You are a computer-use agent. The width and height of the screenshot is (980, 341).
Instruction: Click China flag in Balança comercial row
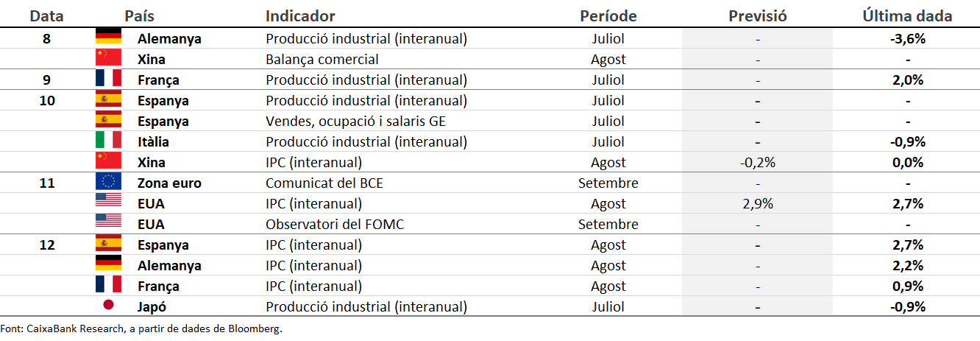point(108,59)
